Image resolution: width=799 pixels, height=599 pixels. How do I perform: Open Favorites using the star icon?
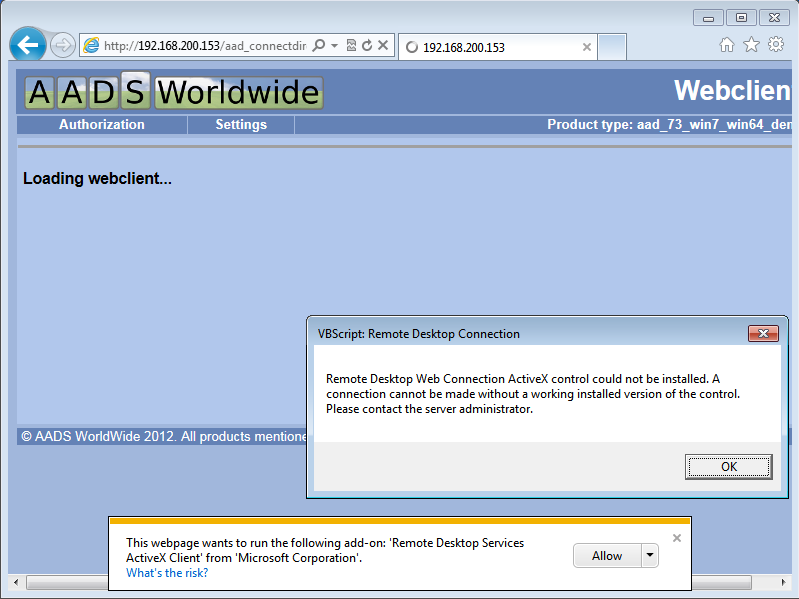751,45
